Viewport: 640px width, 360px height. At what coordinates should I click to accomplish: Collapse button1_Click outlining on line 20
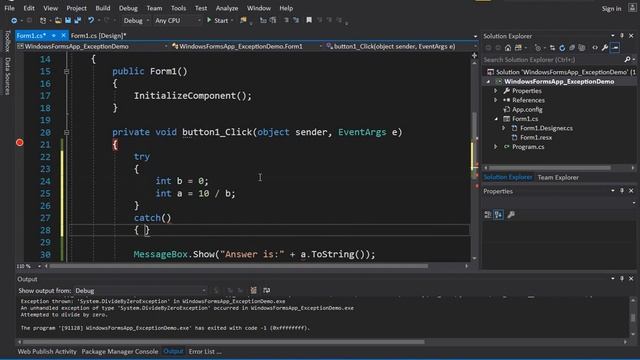click(x=67, y=132)
